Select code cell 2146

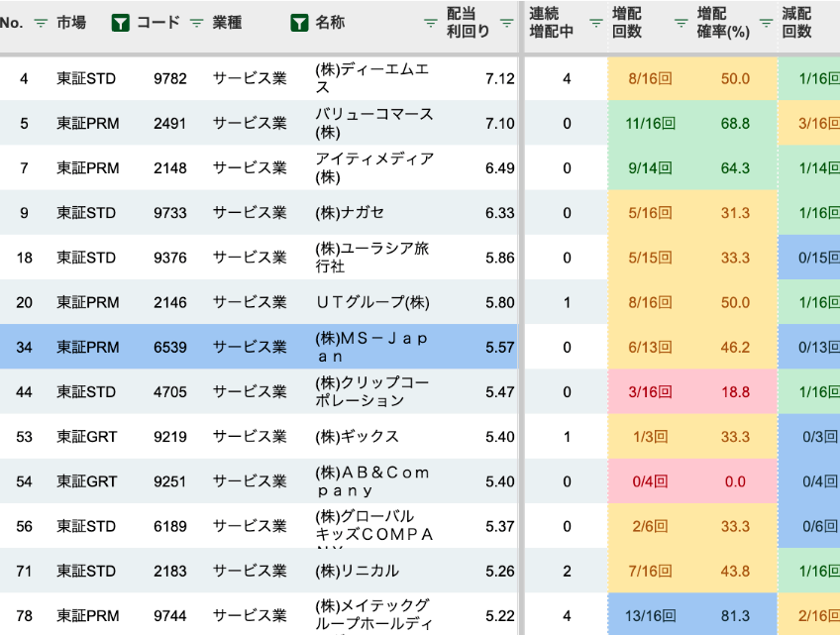pyautogui.click(x=170, y=303)
